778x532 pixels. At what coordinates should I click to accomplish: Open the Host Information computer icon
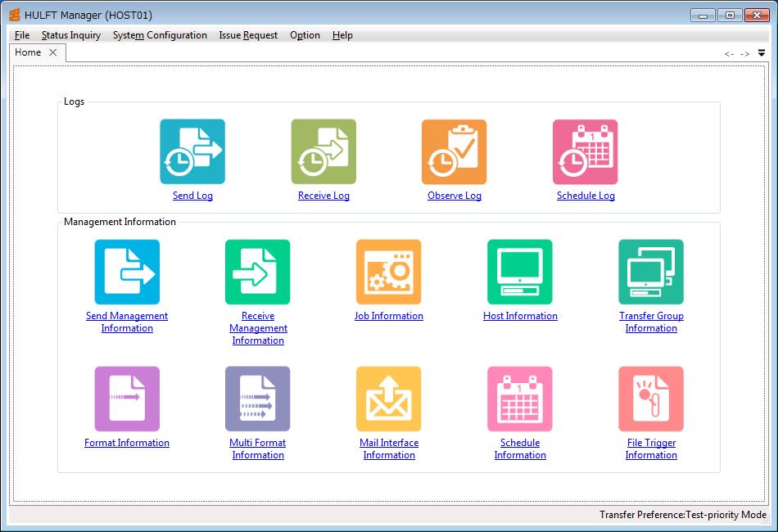pos(519,272)
